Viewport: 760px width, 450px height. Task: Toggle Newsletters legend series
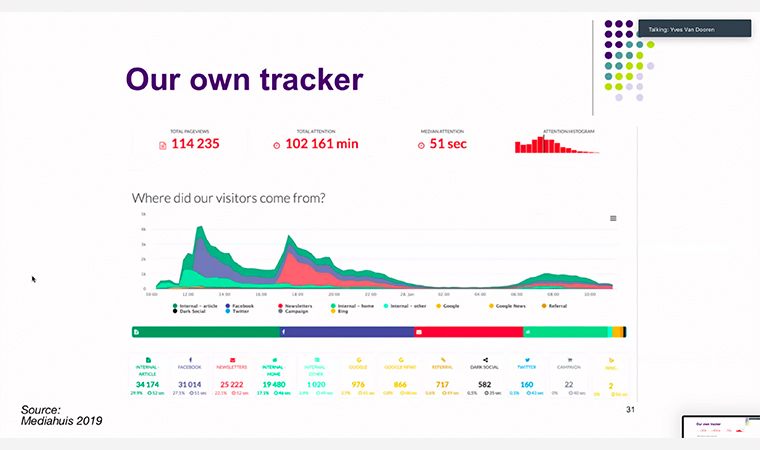point(295,306)
